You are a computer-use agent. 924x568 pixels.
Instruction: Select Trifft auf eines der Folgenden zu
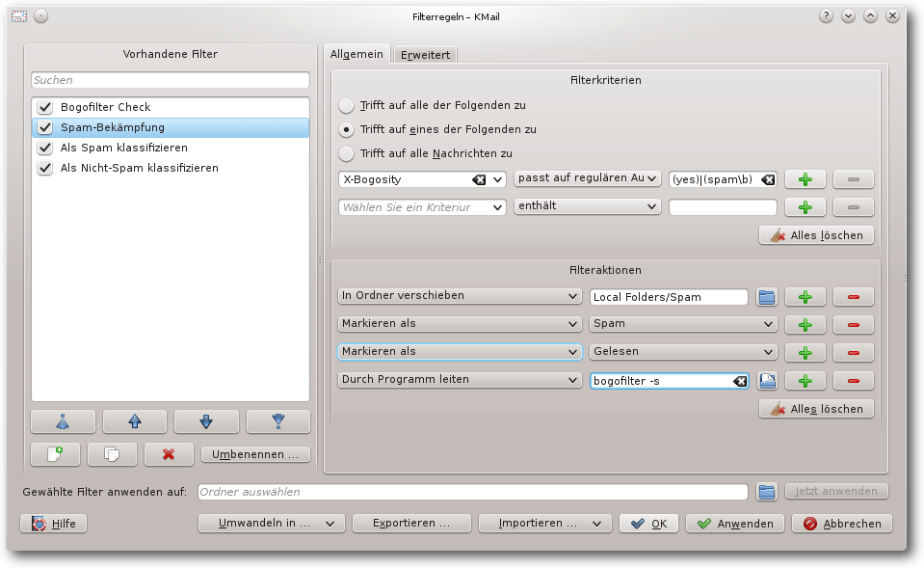[347, 130]
